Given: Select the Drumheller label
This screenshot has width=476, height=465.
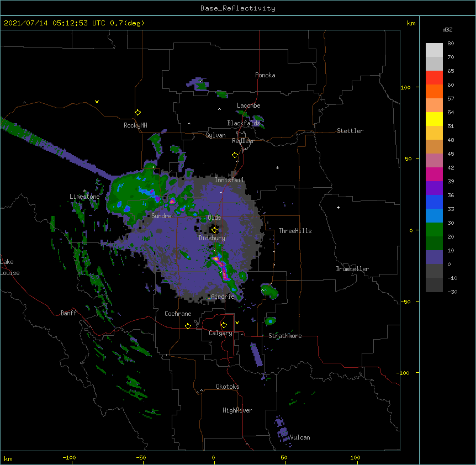Looking at the screenshot, I should point(352,269).
